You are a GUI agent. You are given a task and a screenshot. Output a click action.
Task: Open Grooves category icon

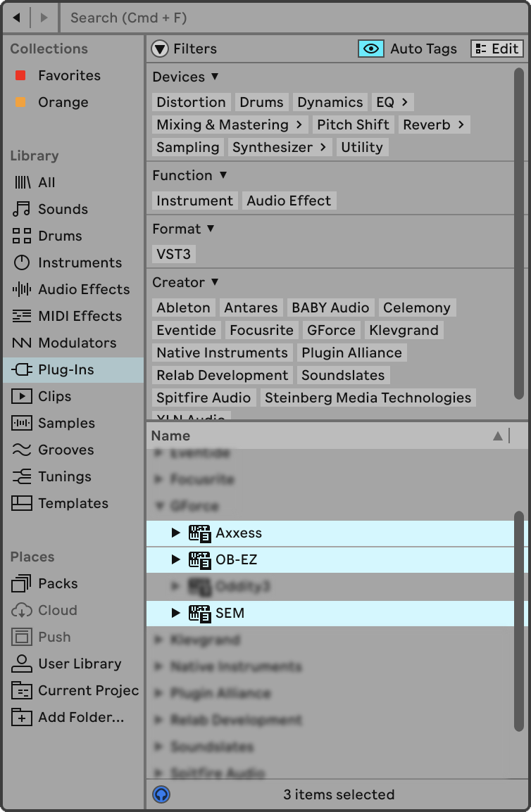pos(22,450)
